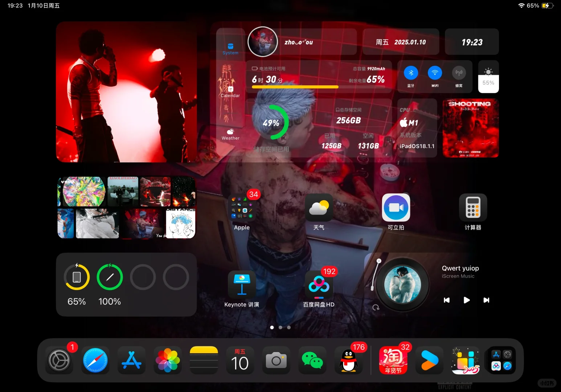Switch to the System tab in the widget

[230, 49]
